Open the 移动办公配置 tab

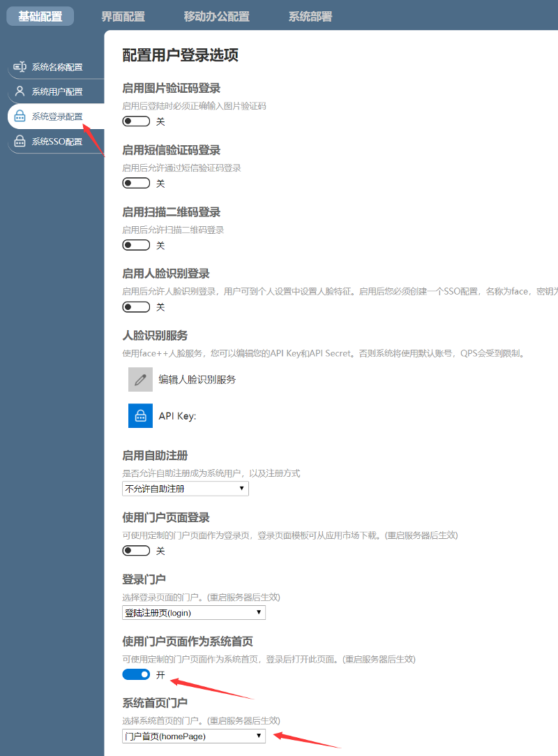coord(216,17)
